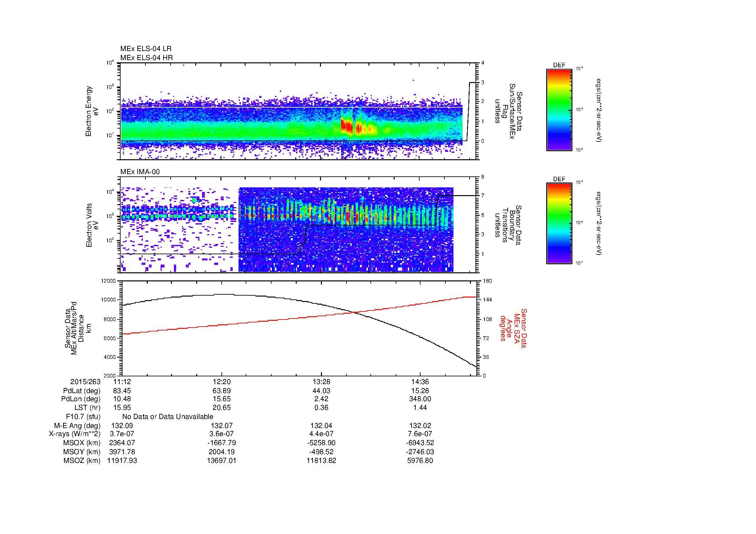The height and width of the screenshot is (534, 756).
Task: Click the Boundary Transitions axis label
Action: [508, 225]
